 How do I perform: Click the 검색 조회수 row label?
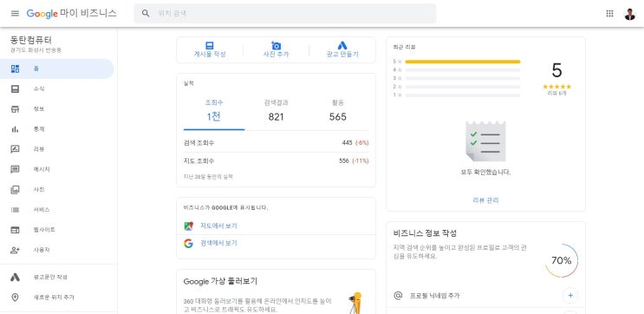(x=198, y=142)
